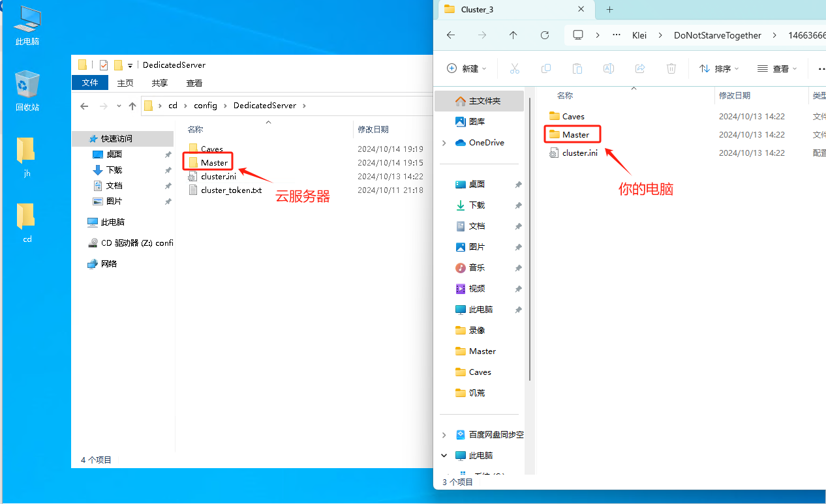Open quick access toolbar customize dropdown
This screenshot has height=504, width=826.
coord(130,65)
